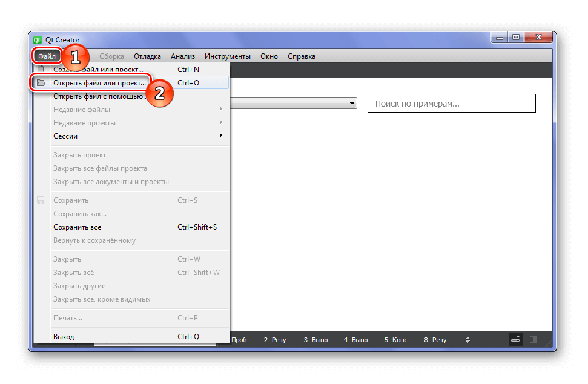588x384 pixels.
Task: Open the Инструменты menu
Action: [227, 56]
